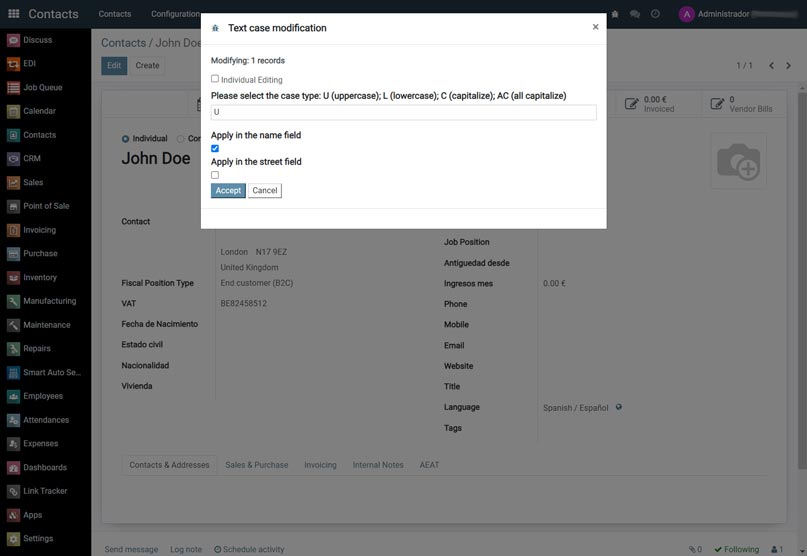
Task: Switch to Contacts & Addresses tab
Action: click(169, 465)
